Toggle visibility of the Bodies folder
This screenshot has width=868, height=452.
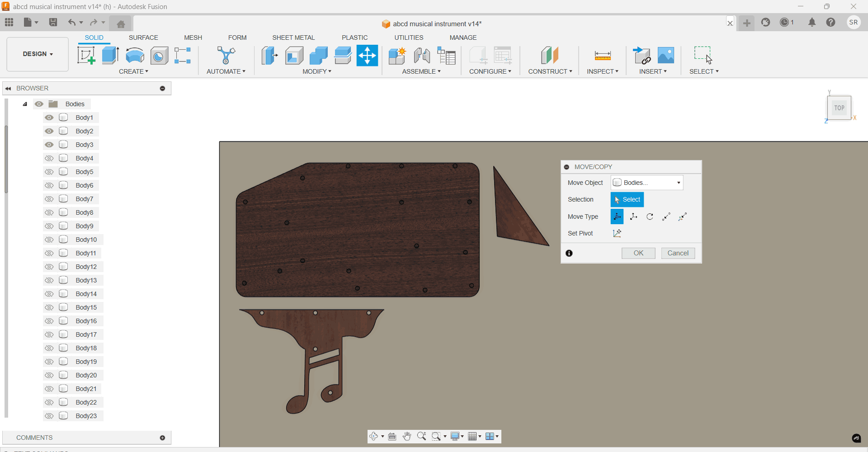[x=39, y=104]
